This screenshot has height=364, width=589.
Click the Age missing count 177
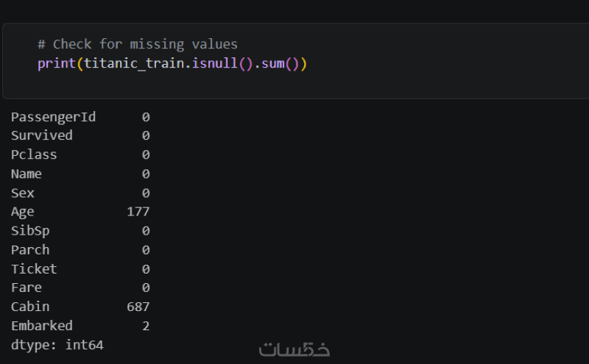click(x=138, y=212)
